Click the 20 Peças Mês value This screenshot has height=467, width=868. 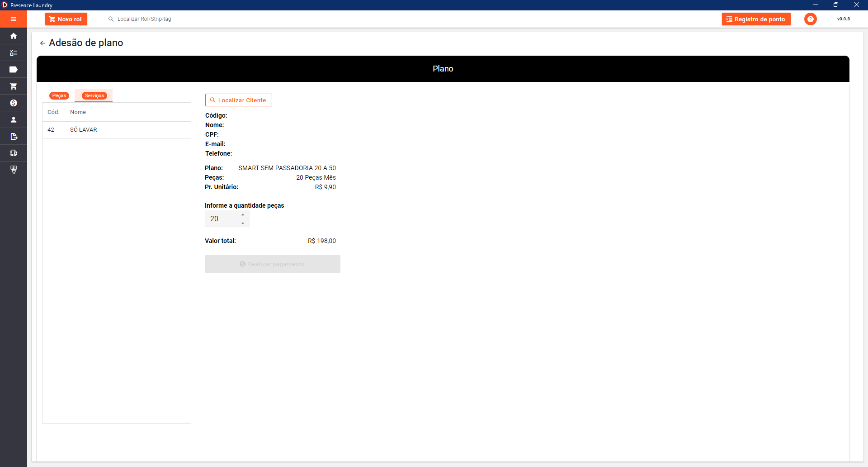tap(316, 177)
